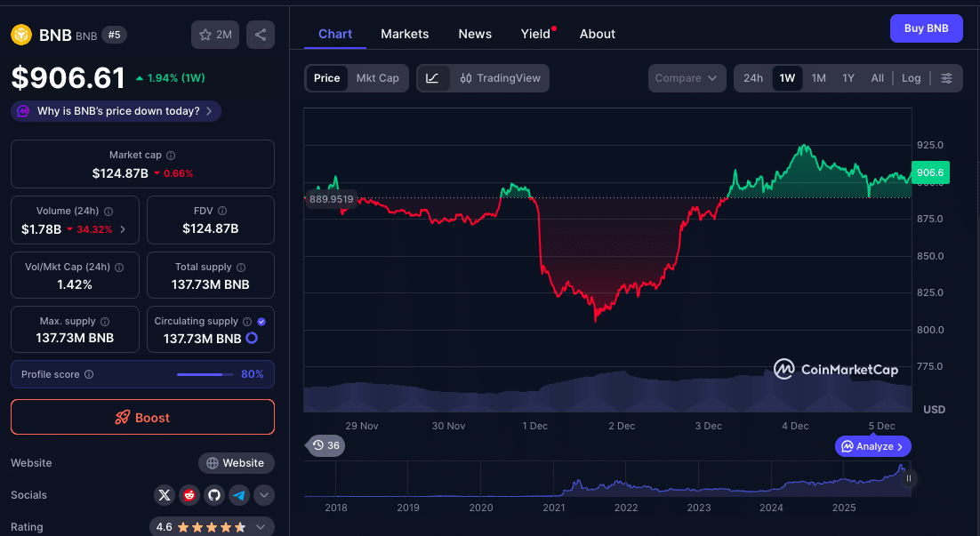Open BNB's X (Twitter) social page

coord(164,495)
